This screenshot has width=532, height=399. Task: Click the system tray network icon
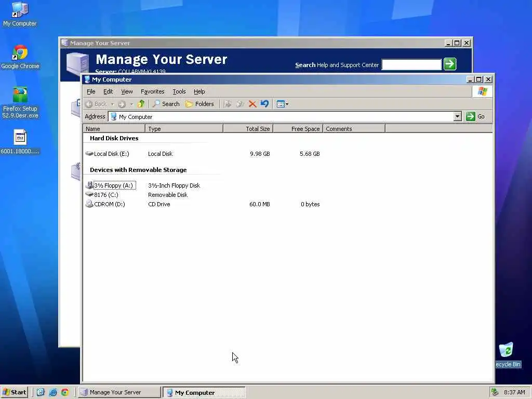click(495, 392)
